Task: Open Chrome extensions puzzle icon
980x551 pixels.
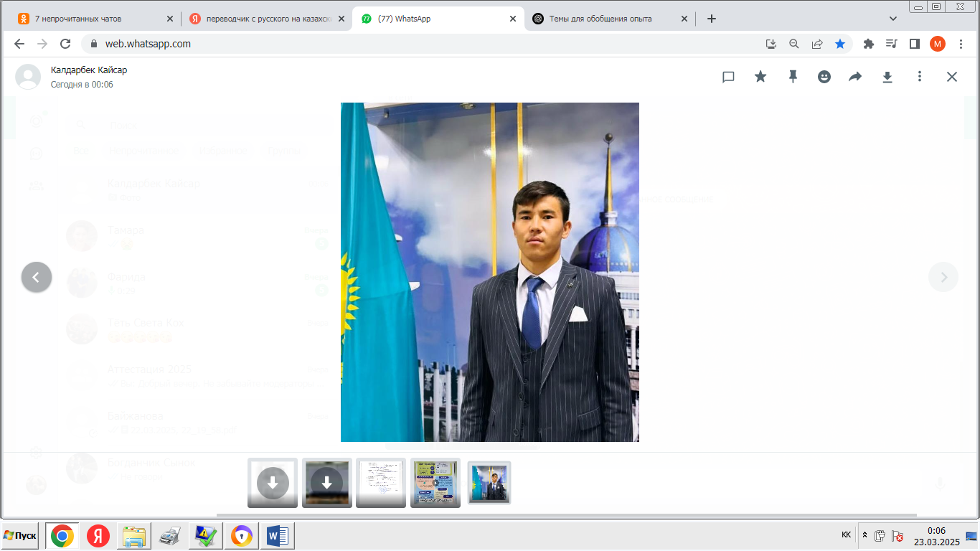Action: [x=869, y=44]
